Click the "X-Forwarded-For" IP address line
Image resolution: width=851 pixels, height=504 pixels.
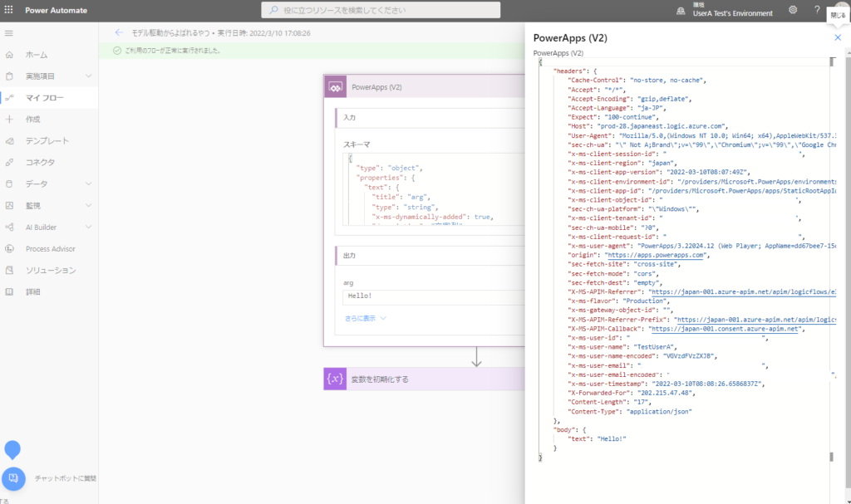[632, 393]
